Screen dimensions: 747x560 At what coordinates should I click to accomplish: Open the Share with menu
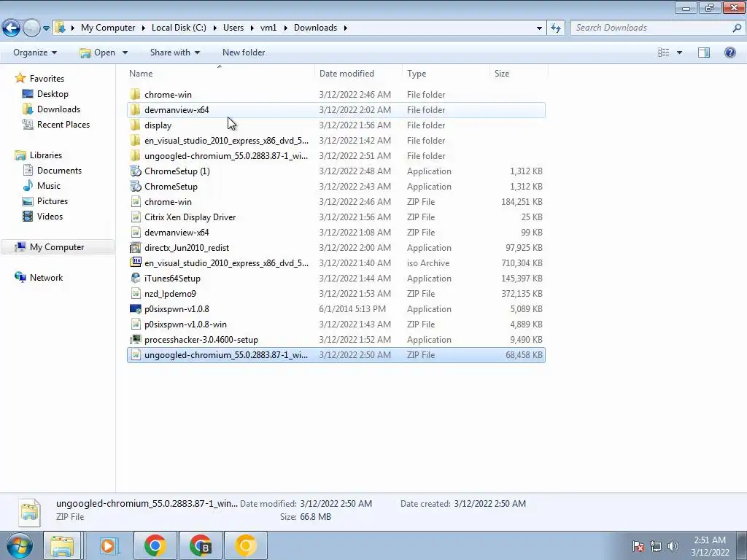tap(175, 52)
